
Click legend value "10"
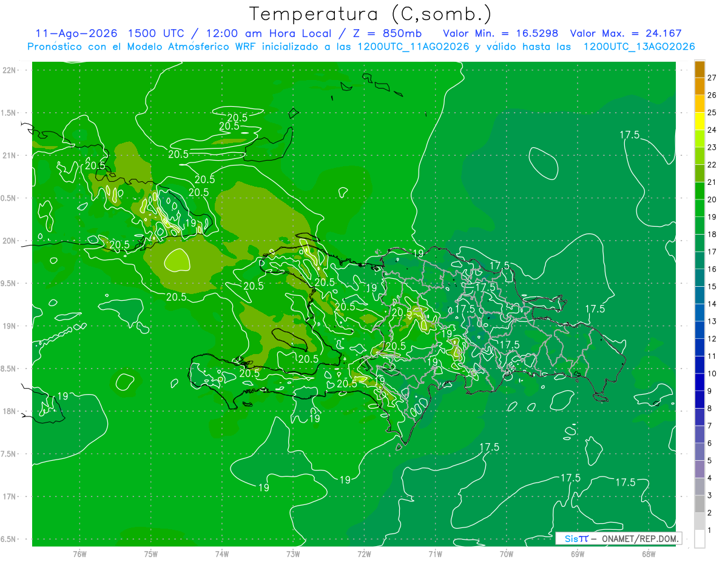tap(712, 373)
